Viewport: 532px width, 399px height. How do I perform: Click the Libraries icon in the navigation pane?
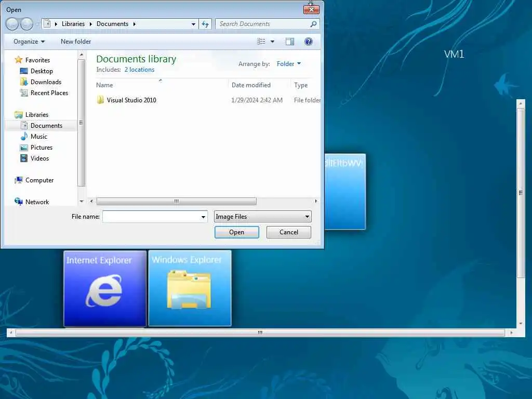[x=19, y=115]
